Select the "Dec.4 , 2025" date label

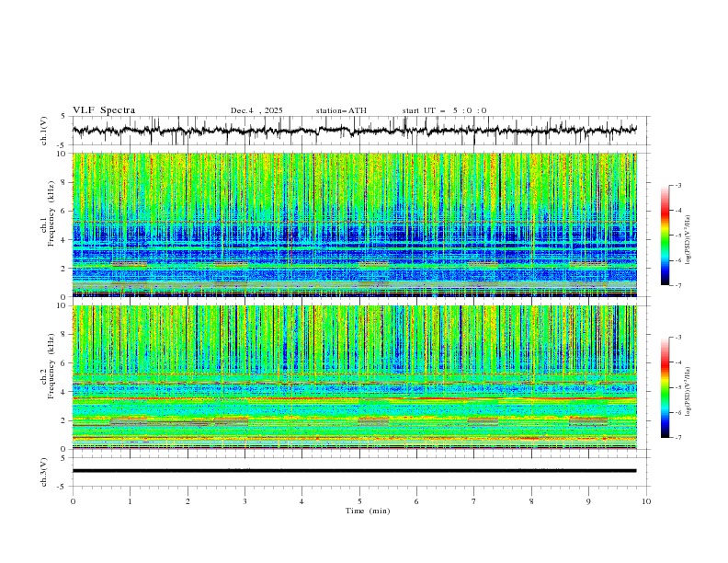click(x=256, y=110)
